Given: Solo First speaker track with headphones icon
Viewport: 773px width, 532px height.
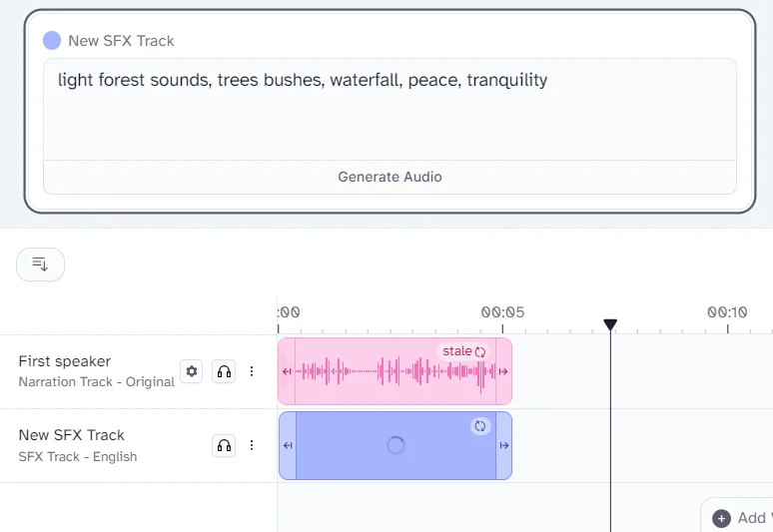Looking at the screenshot, I should 224,371.
